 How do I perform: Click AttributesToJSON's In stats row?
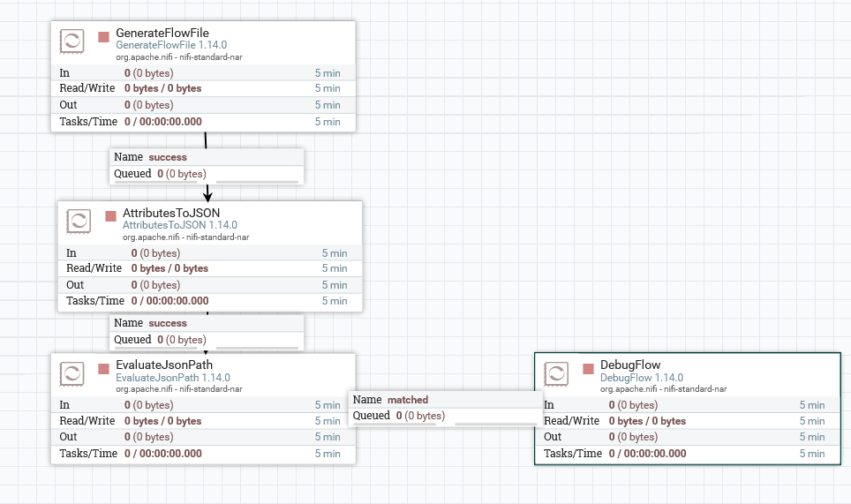[x=210, y=252]
